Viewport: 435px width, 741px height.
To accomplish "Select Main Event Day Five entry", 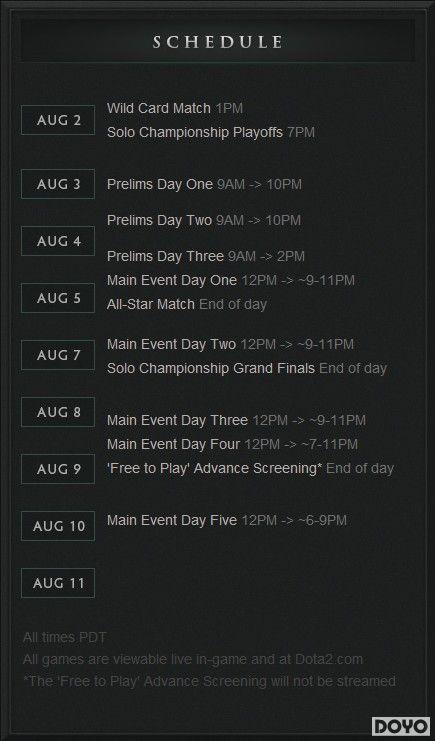I will tap(227, 520).
